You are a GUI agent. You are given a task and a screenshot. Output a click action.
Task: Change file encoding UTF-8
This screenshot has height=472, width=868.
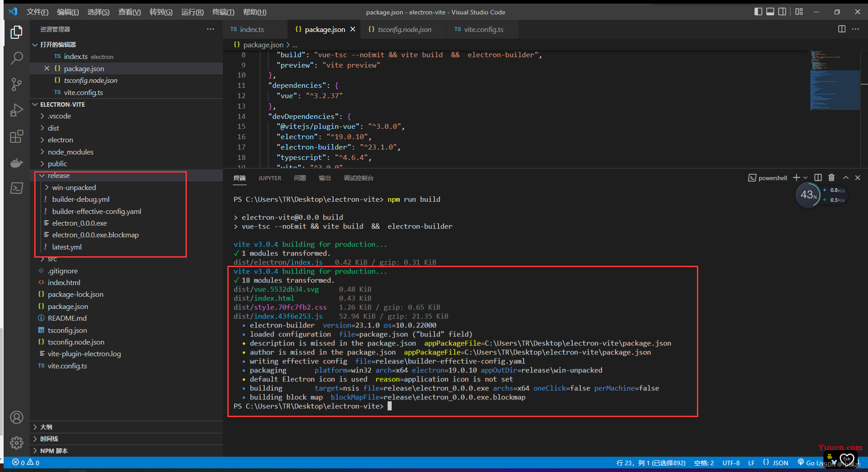click(x=731, y=463)
